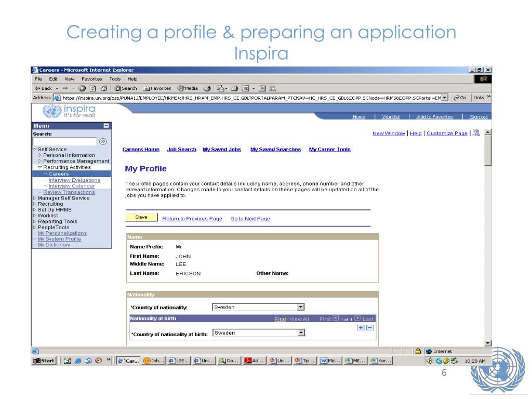Viewport: 532px width, 399px height.
Task: Expand Performance Management in the menu
Action: tap(40, 161)
